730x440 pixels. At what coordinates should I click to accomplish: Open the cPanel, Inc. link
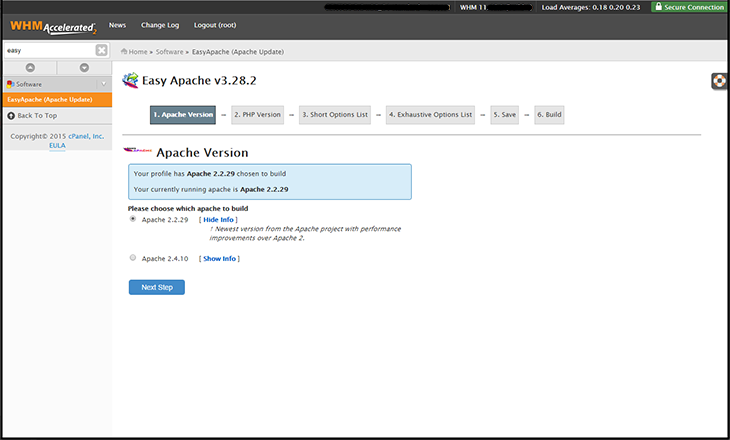[86, 136]
